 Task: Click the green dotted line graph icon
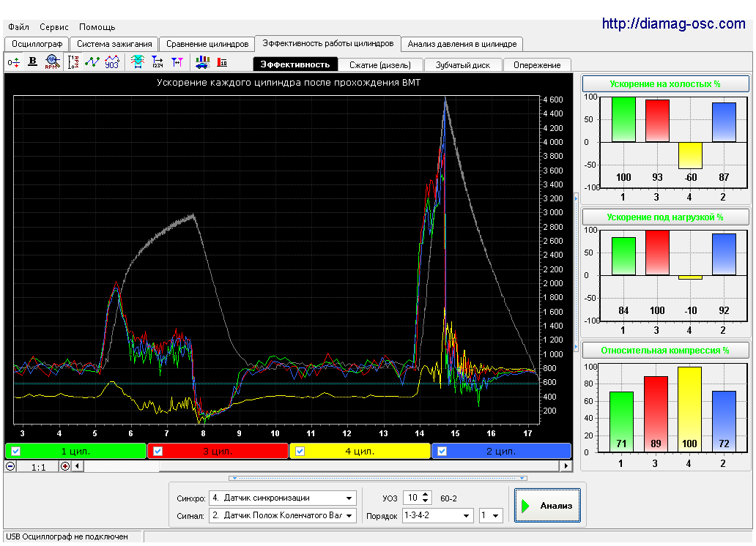coord(92,61)
